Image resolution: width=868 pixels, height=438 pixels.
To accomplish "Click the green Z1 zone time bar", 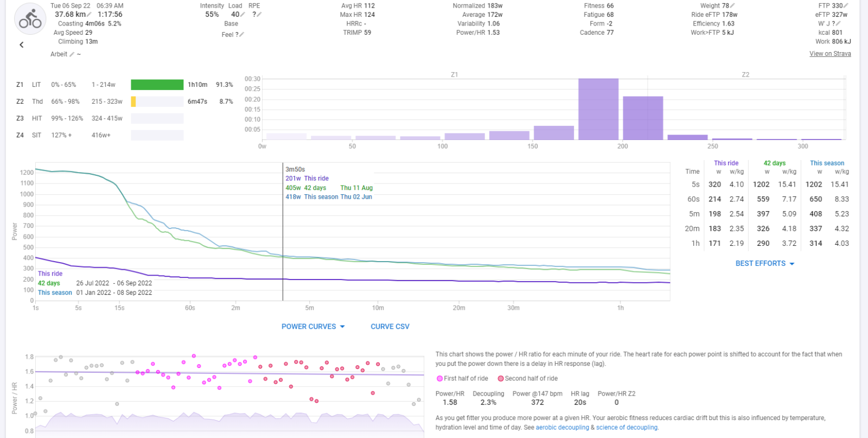I will pyautogui.click(x=157, y=85).
